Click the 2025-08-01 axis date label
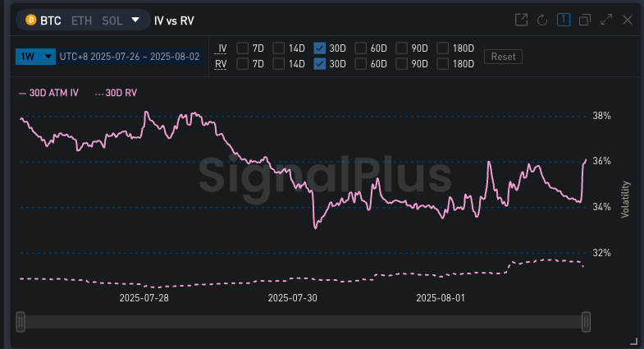644x349 pixels. tap(441, 298)
